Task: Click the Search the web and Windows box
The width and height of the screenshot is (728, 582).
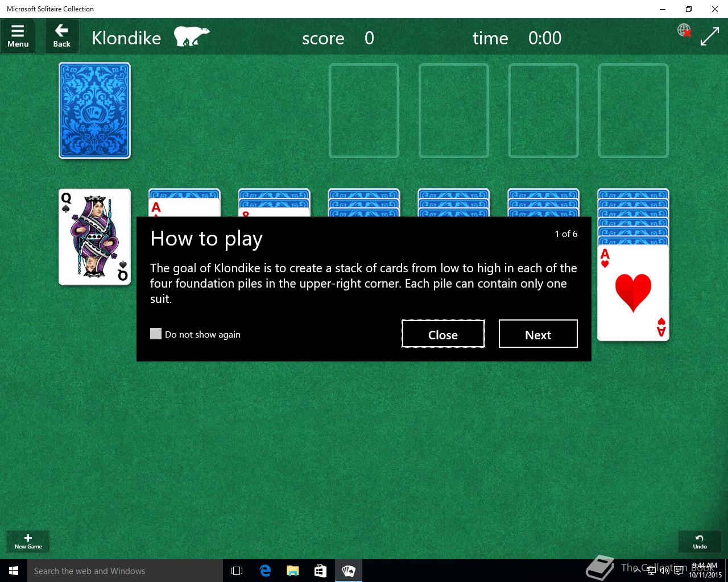Action: [125, 571]
